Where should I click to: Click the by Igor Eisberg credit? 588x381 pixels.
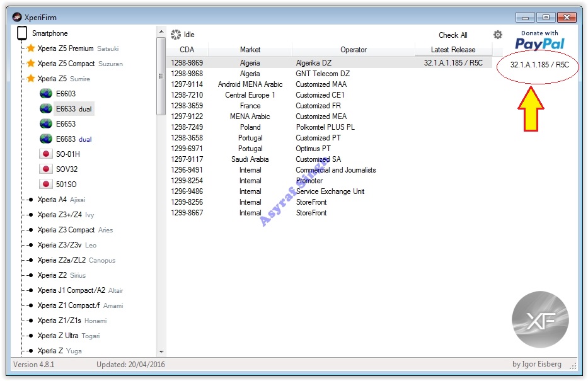point(536,364)
